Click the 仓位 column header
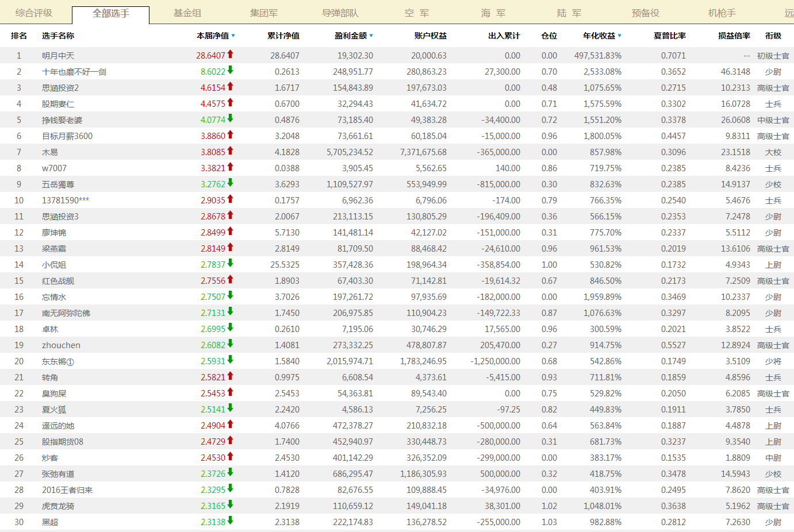794x532 pixels. [549, 36]
